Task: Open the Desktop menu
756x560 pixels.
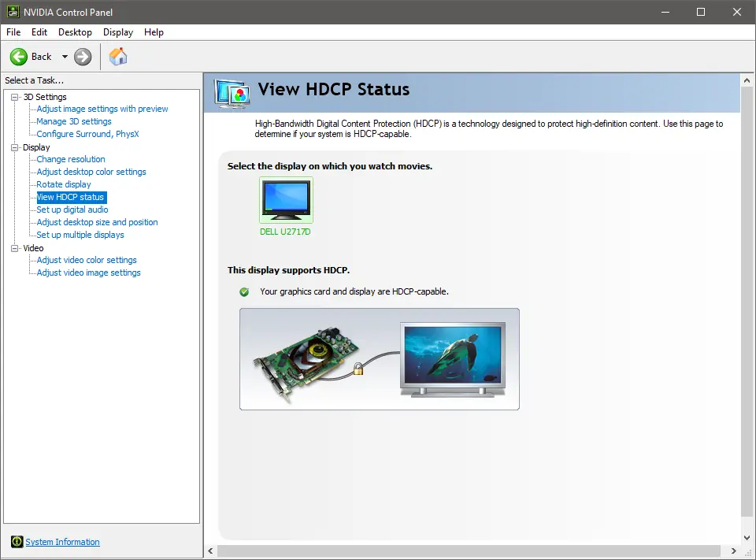Action: click(x=76, y=32)
